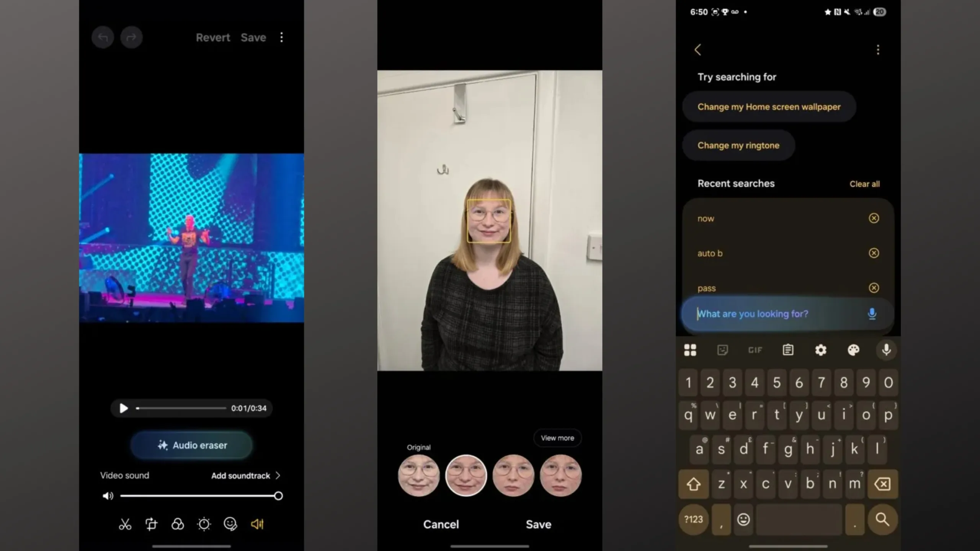Screen dimensions: 980x551
Task: Tap the backspace key
Action: (882, 484)
